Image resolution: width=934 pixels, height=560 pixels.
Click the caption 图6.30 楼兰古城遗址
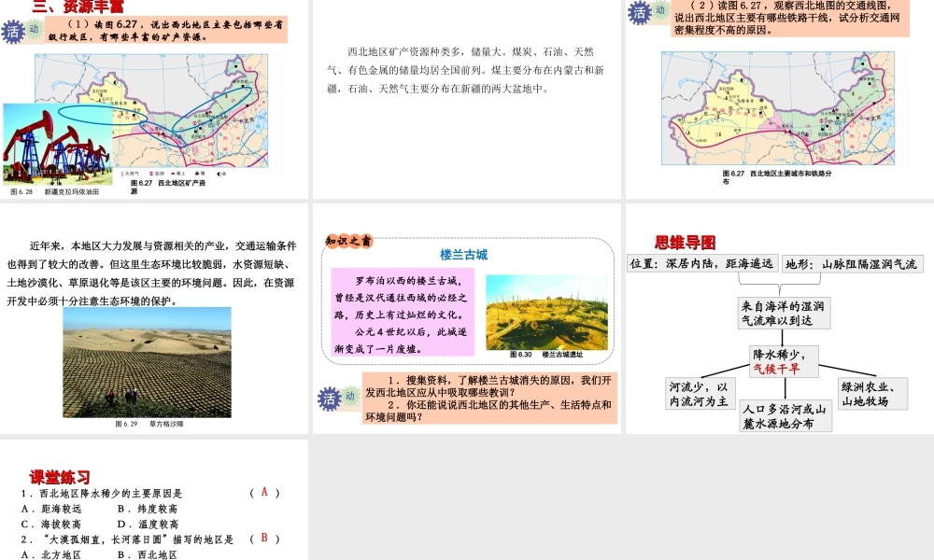pyautogui.click(x=546, y=355)
